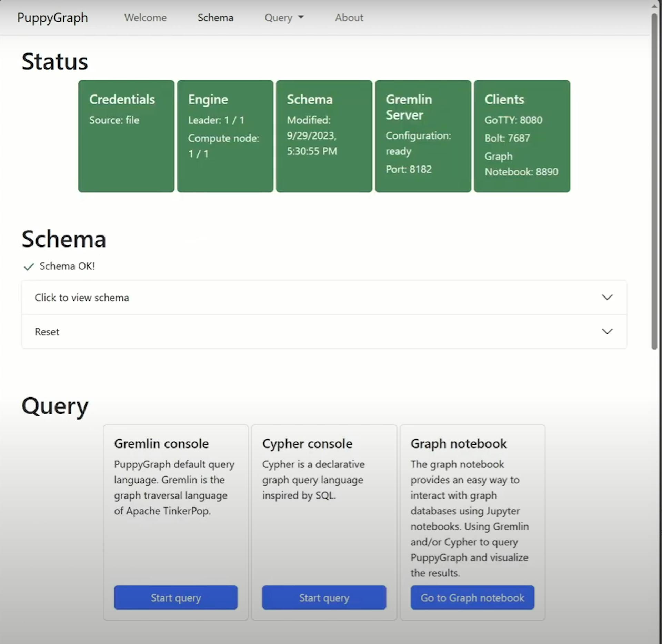This screenshot has width=662, height=644.
Task: Select the green Schema status card
Action: click(x=324, y=136)
